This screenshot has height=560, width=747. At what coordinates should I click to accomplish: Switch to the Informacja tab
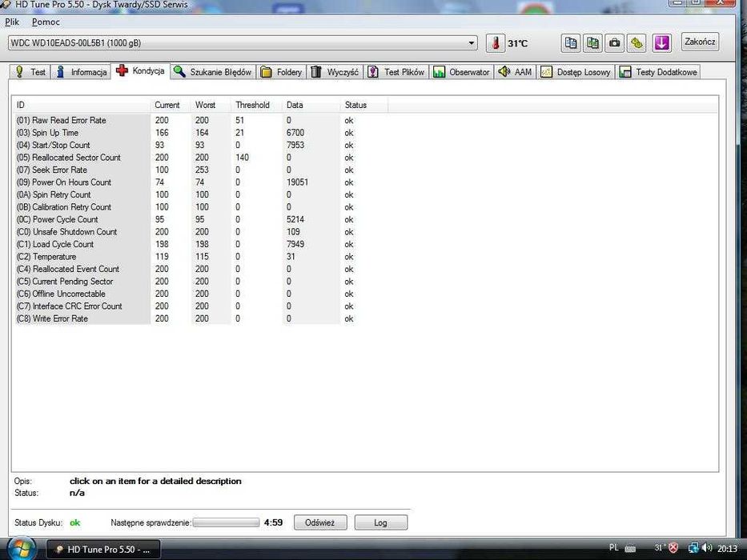[81, 72]
